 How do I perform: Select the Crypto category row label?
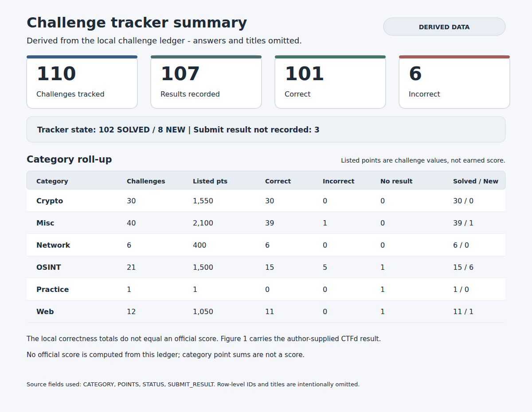(x=50, y=201)
